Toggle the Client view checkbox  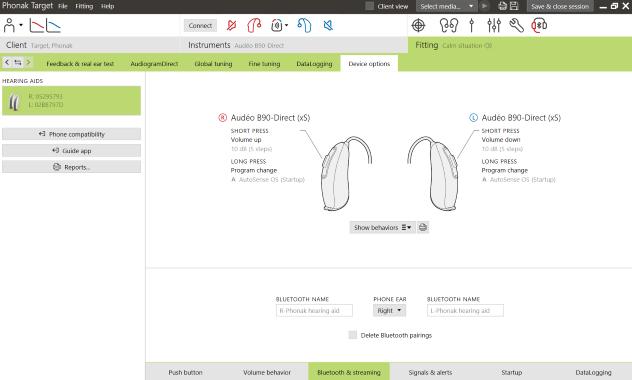point(370,6)
